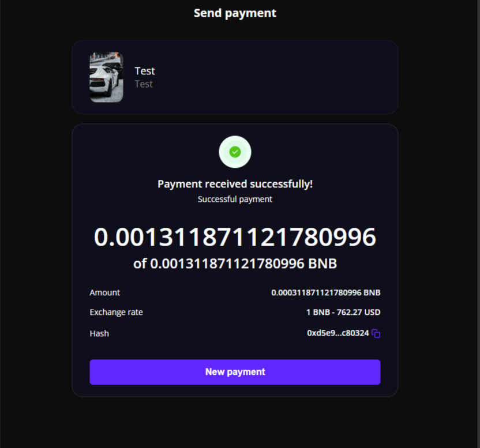Click the large received amount 0.00131871121780996
480x448 pixels.
[x=235, y=237]
